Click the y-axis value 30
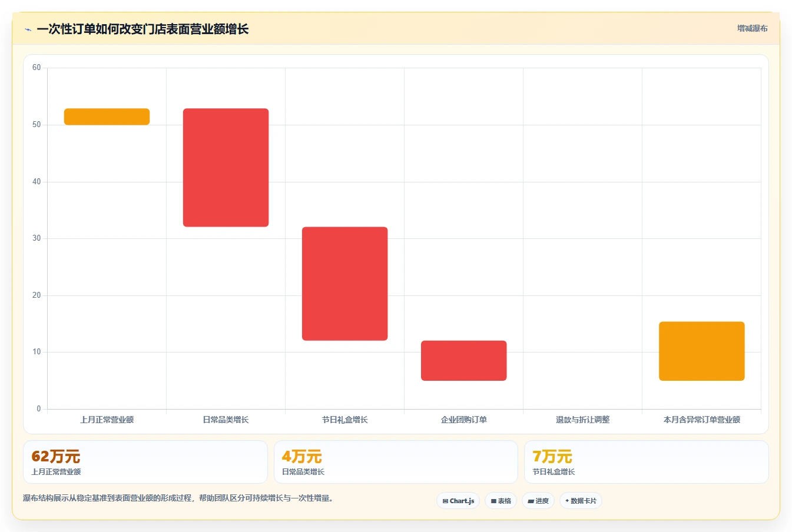Viewport: 792px width, 532px height. click(x=37, y=238)
